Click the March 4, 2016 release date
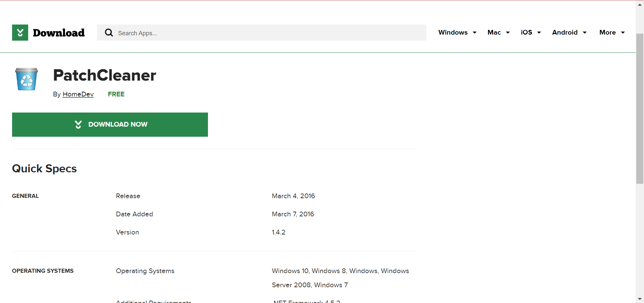Viewport: 644px width, 303px height. [x=293, y=196]
